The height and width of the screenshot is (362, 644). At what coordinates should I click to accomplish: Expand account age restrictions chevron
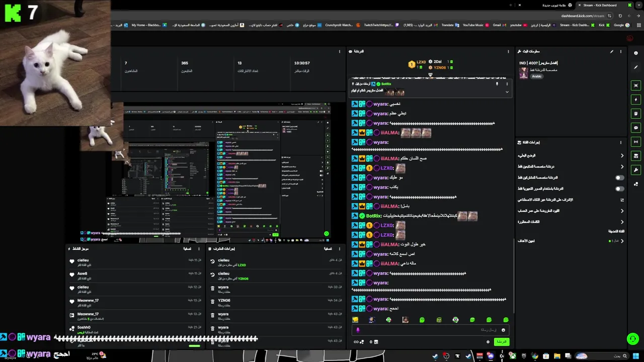[622, 211]
